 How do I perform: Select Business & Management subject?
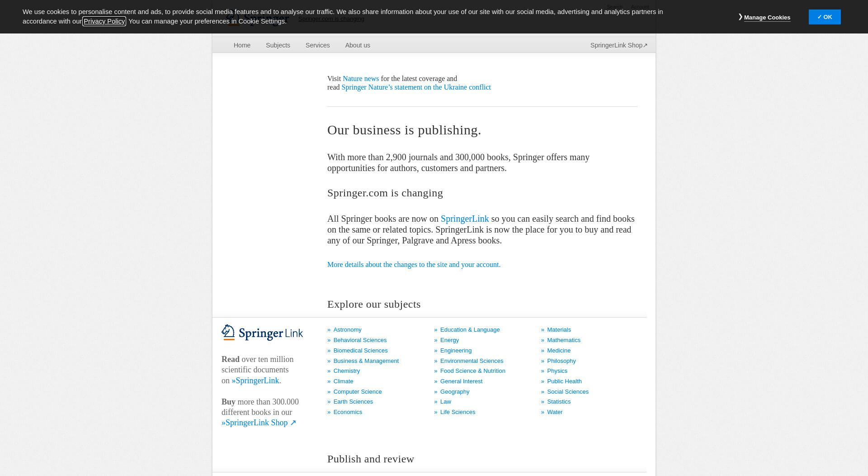(x=366, y=361)
